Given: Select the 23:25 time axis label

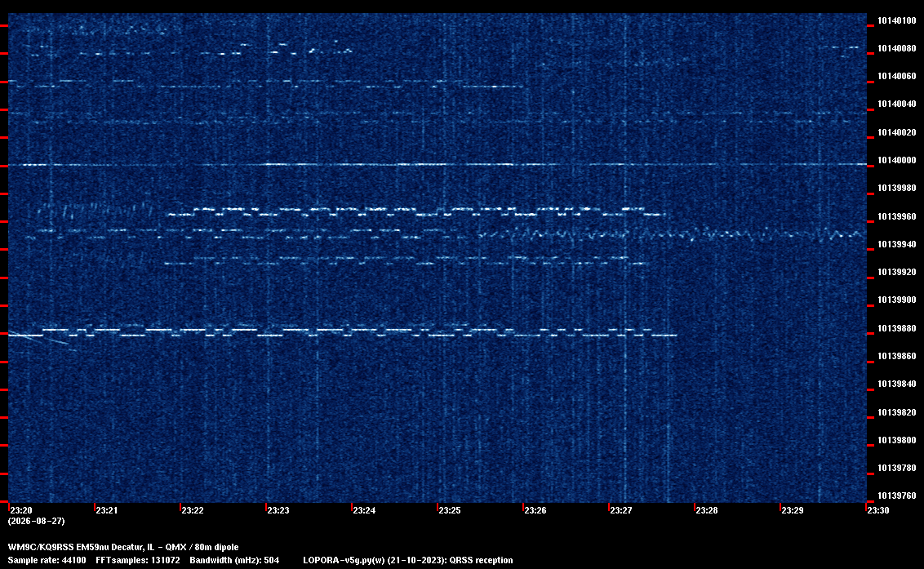Looking at the screenshot, I should (x=449, y=510).
